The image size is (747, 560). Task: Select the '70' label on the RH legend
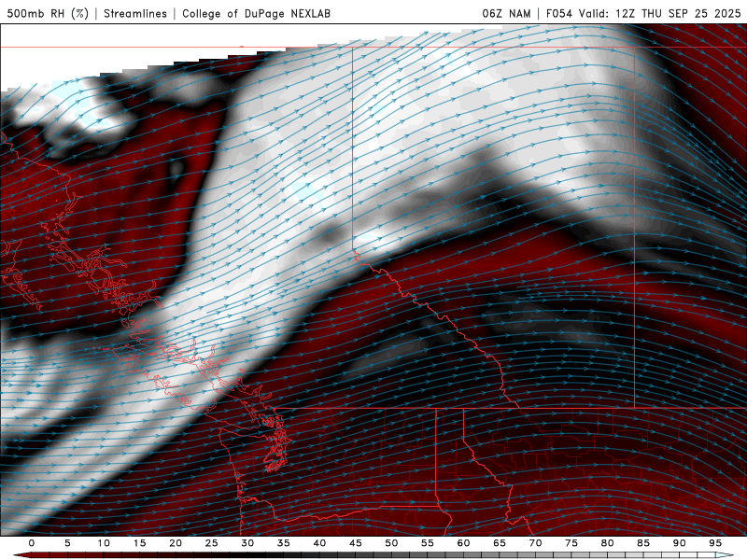coord(535,543)
